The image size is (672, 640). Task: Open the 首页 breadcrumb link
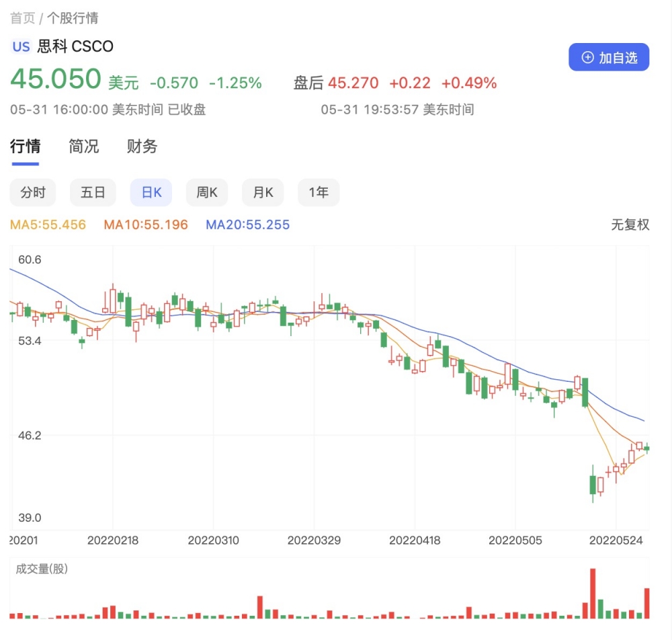pyautogui.click(x=22, y=18)
